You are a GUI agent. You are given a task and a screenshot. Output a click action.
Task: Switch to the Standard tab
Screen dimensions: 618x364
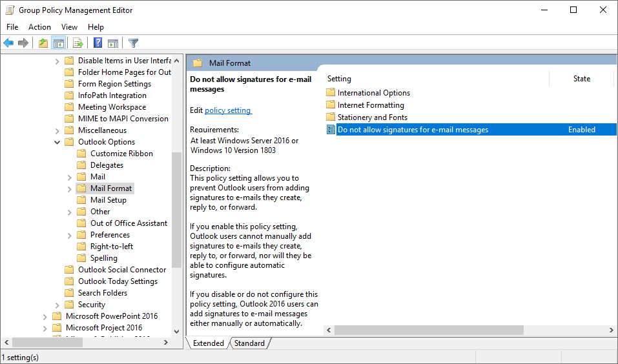click(250, 343)
